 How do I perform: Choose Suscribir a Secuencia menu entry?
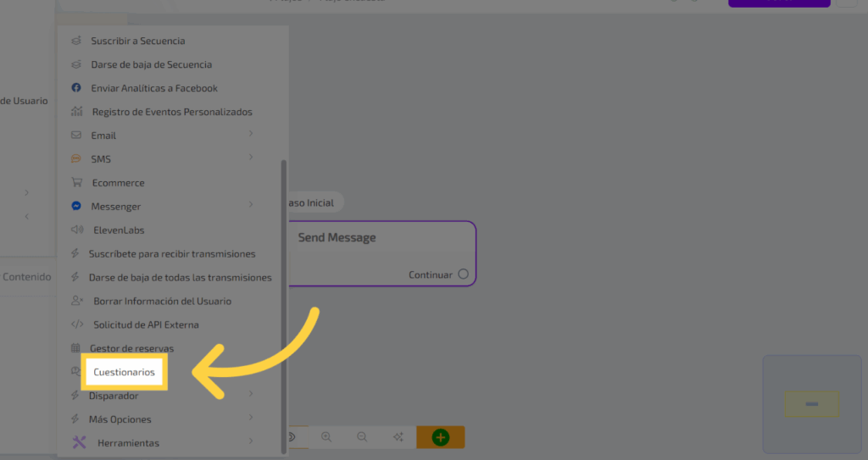[x=137, y=41]
